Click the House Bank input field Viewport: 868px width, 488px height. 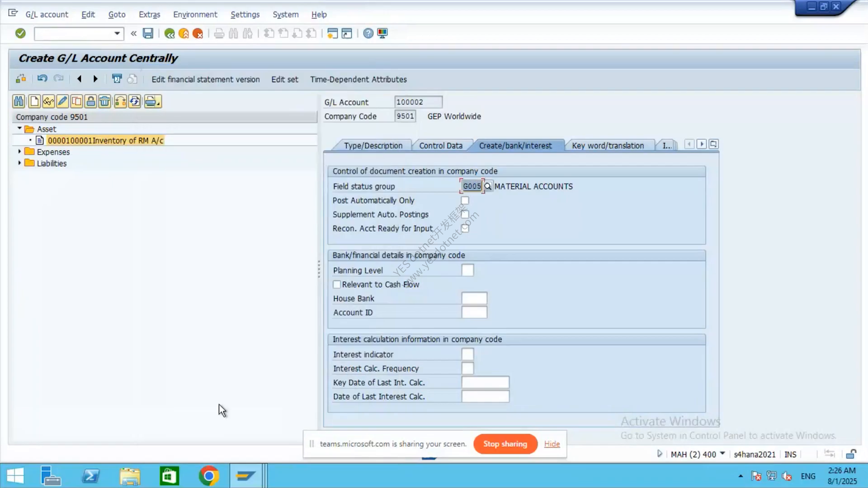474,298
